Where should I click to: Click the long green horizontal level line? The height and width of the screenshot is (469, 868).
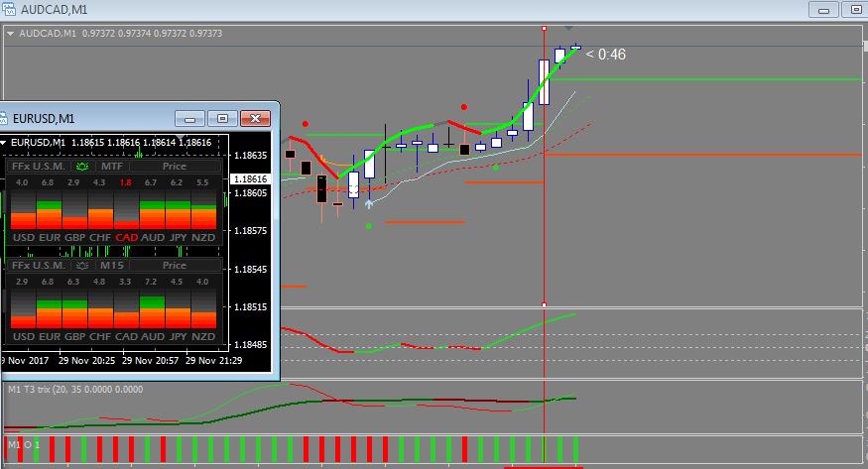(705, 79)
